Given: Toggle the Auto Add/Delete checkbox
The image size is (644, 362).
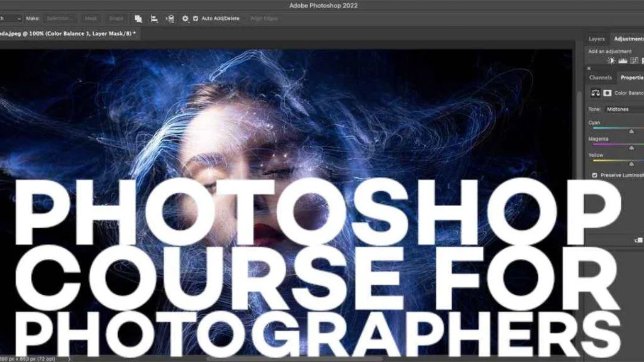Looking at the screenshot, I should point(196,18).
